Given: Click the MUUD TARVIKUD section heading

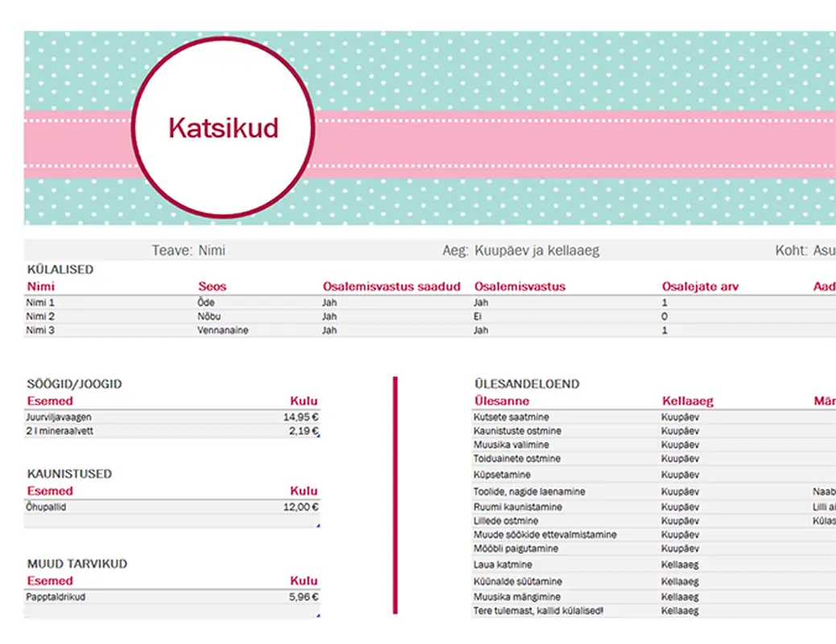Looking at the screenshot, I should coord(77,564).
